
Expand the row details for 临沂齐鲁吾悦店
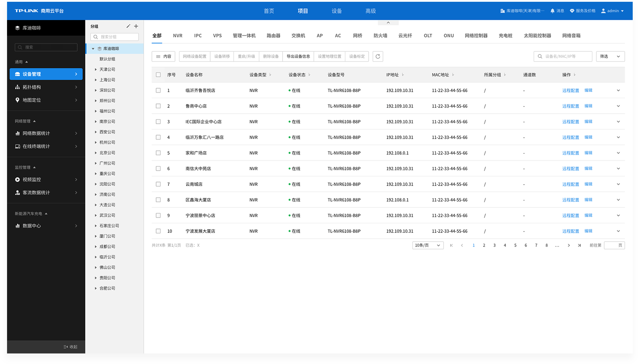tap(618, 90)
